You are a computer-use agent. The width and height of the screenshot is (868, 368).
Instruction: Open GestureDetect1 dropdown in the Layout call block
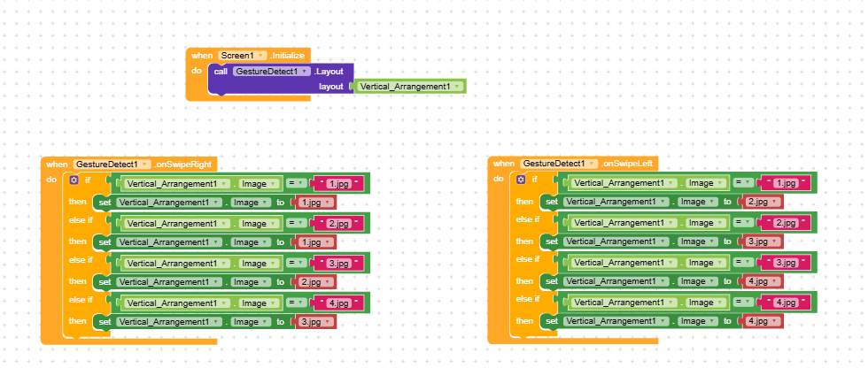point(271,72)
